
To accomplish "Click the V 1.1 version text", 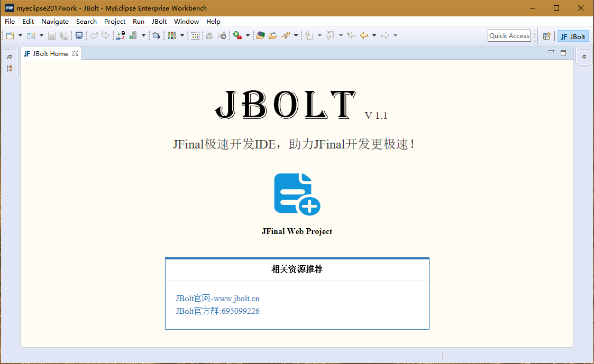I will 376,115.
